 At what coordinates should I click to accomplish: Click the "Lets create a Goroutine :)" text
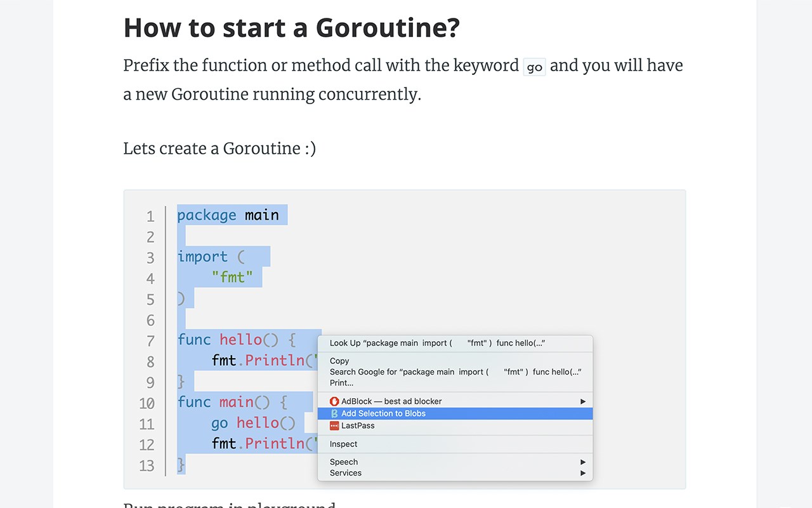(x=219, y=149)
